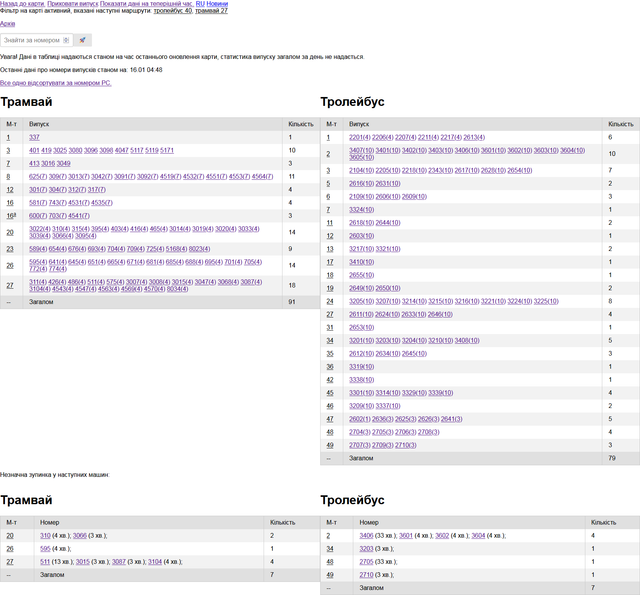Screen dimensions: 640x595
Task: Open trolleybus vehicle 3338(10) link
Action: (x=362, y=380)
